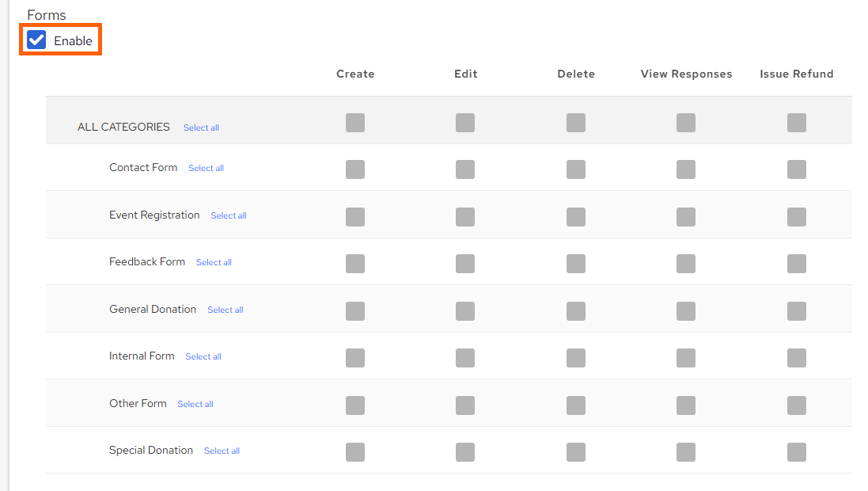Enable Delete permission for Feedback Form

pyautogui.click(x=575, y=264)
